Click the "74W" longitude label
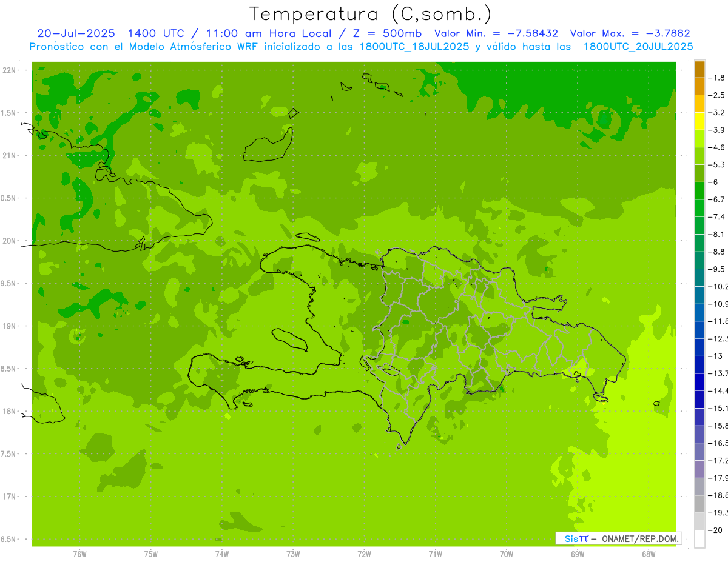The image size is (728, 562). (222, 554)
